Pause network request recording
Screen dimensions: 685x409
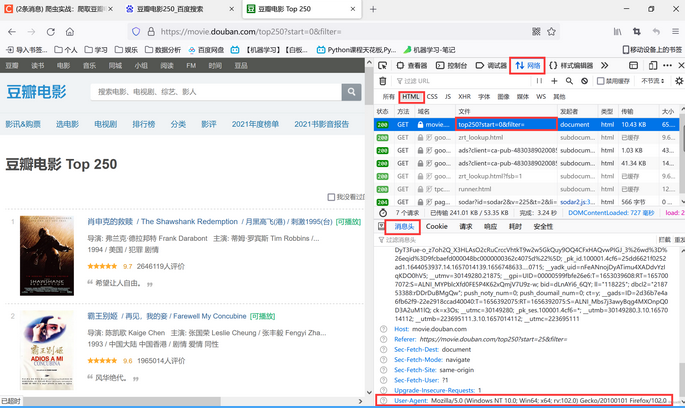539,81
